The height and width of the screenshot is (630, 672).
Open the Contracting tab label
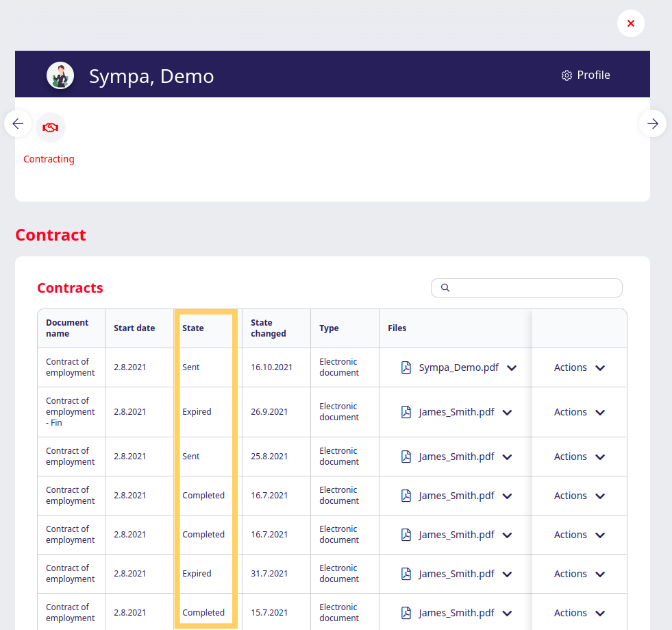point(49,159)
